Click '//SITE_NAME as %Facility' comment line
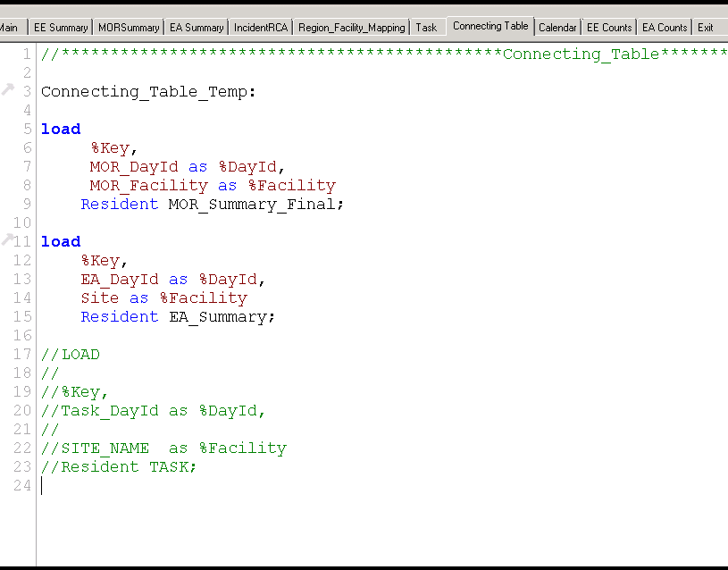Image resolution: width=728 pixels, height=570 pixels. point(163,448)
